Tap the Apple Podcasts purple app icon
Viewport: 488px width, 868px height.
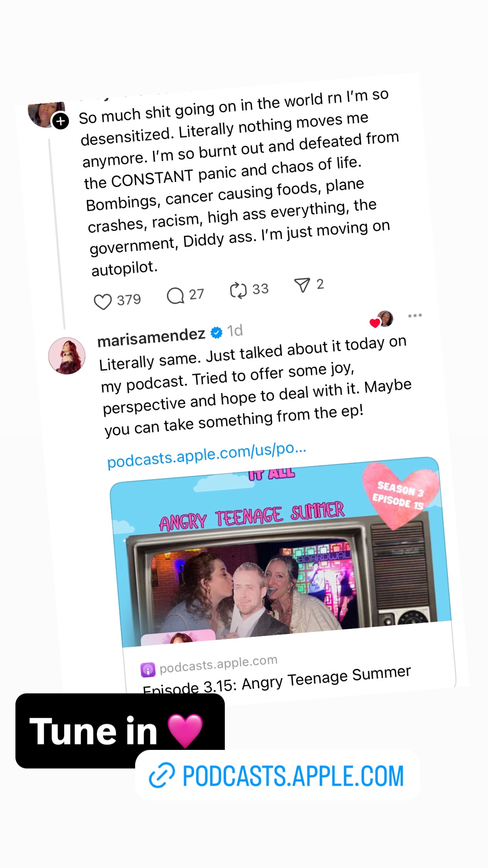[x=148, y=670]
